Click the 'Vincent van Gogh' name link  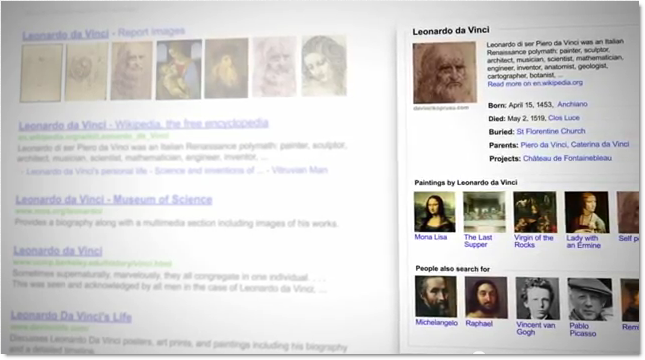(535, 329)
